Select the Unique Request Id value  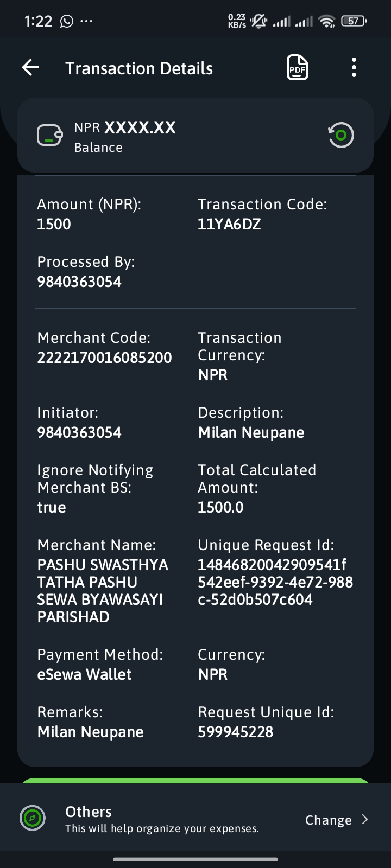coord(275,582)
